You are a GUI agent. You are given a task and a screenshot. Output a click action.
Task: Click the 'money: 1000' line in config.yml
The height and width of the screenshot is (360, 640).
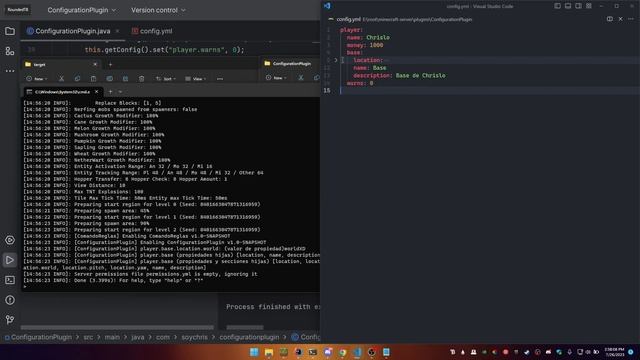[365, 45]
